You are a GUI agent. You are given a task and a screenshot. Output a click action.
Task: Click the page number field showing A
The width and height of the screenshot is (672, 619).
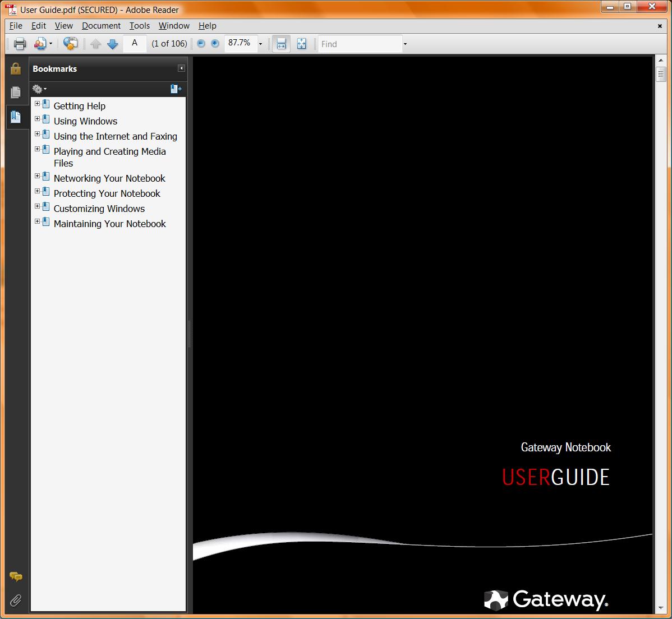pos(135,43)
